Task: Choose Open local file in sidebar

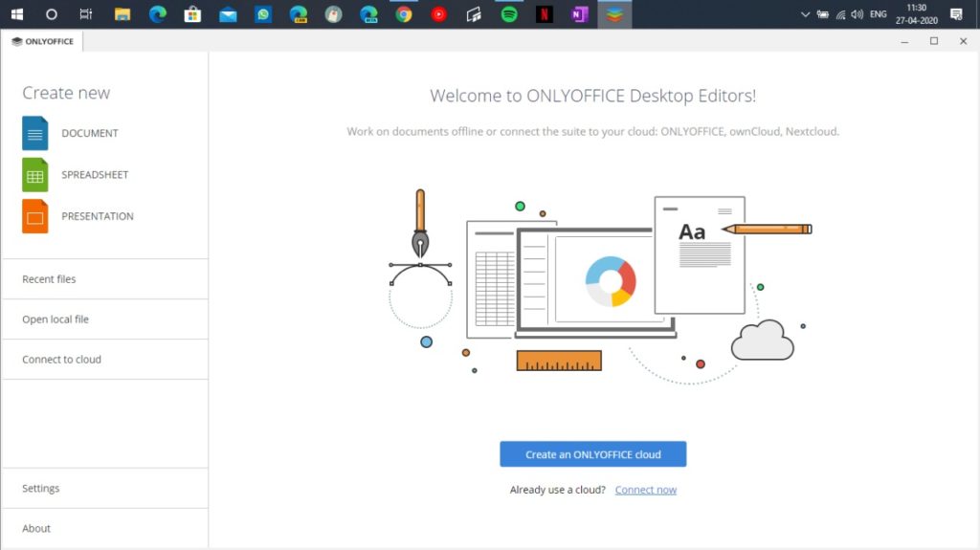Action: click(105, 319)
